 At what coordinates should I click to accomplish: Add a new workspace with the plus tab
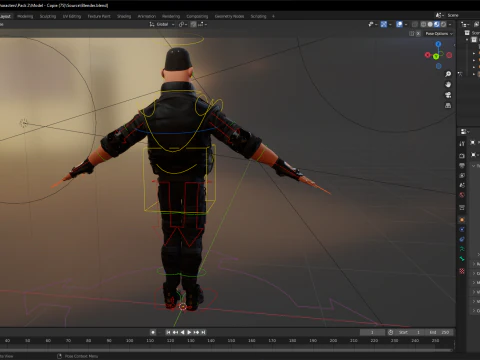[x=273, y=16]
